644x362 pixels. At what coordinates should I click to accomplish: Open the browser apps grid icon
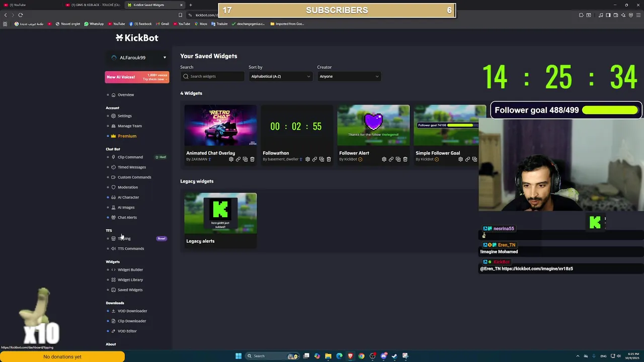click(x=5, y=24)
